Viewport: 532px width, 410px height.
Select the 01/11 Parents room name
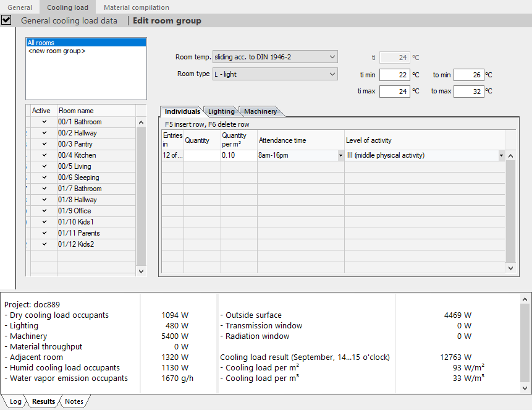(78, 233)
